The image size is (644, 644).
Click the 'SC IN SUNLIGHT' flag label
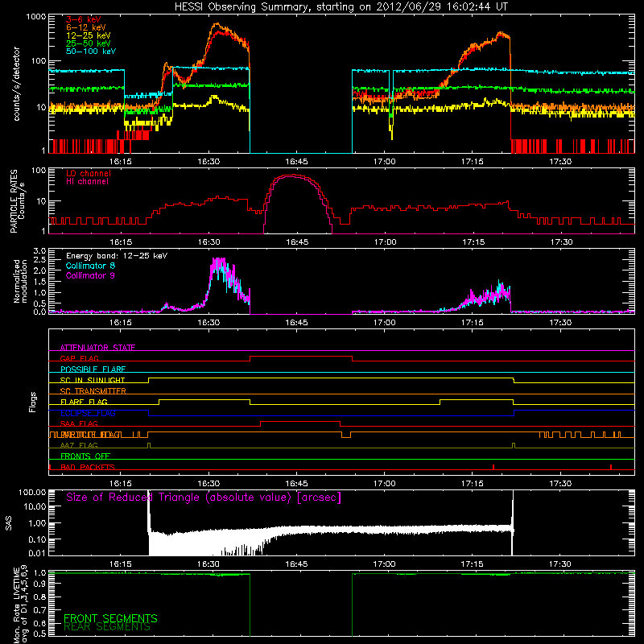[93, 380]
